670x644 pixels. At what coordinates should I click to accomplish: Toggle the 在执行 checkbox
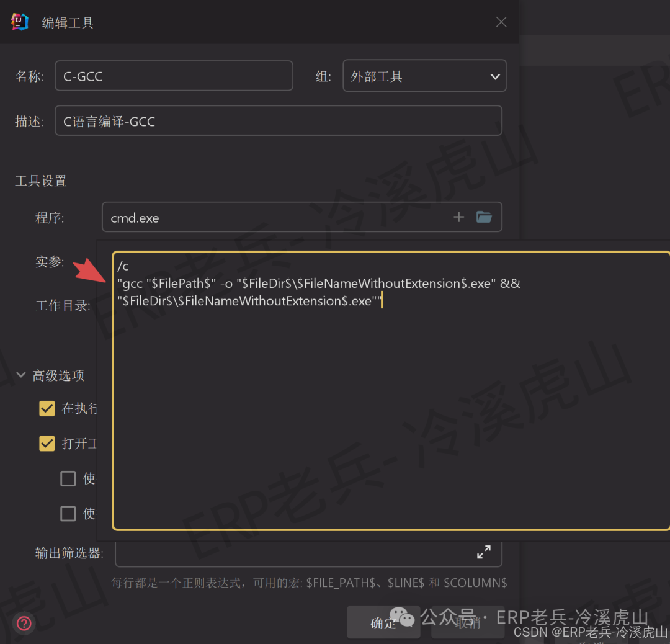pyautogui.click(x=47, y=408)
